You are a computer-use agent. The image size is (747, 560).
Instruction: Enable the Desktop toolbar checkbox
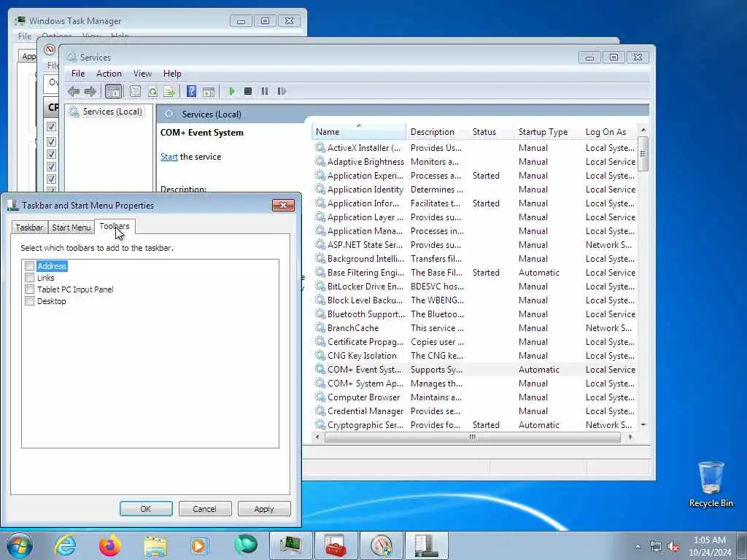(29, 301)
